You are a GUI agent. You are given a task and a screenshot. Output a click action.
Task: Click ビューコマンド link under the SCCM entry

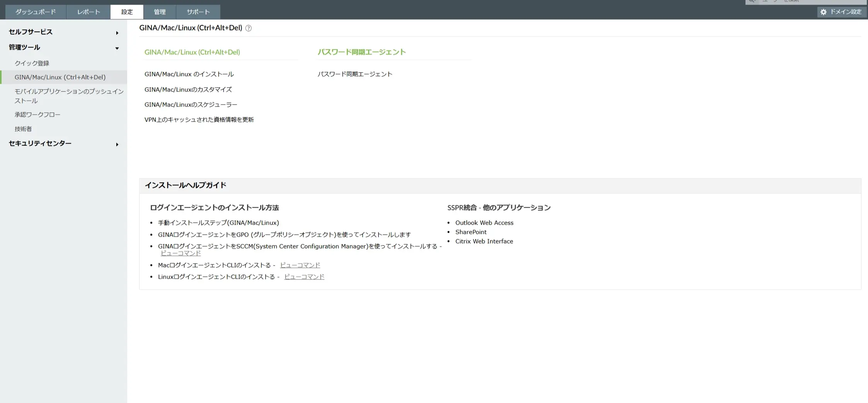tap(181, 253)
